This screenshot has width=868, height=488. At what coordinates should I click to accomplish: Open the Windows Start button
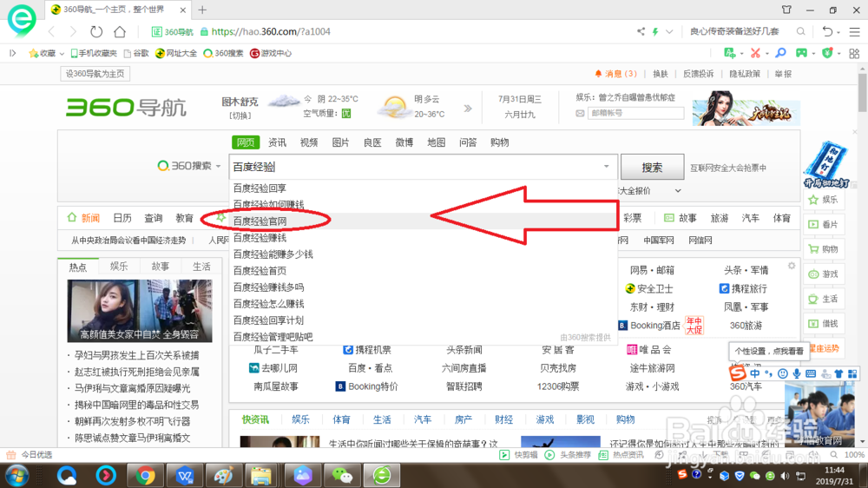[16, 475]
